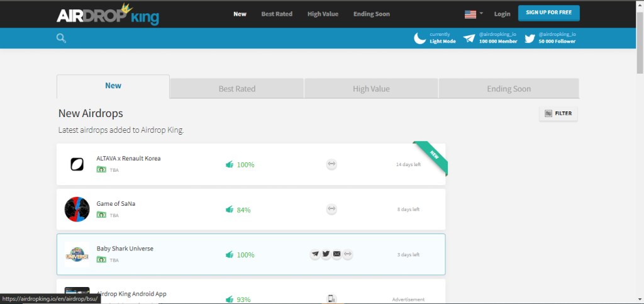Click the Game of SaNa logo
The image size is (644, 304).
pos(77,210)
